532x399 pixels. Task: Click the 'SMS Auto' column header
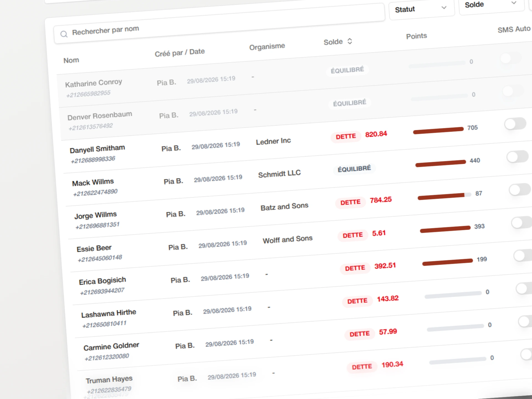[514, 29]
